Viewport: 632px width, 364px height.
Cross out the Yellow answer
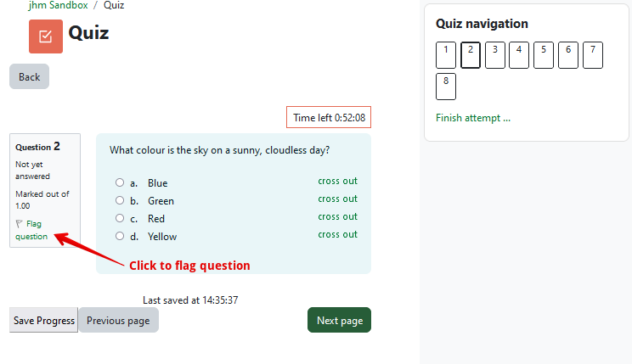click(337, 234)
